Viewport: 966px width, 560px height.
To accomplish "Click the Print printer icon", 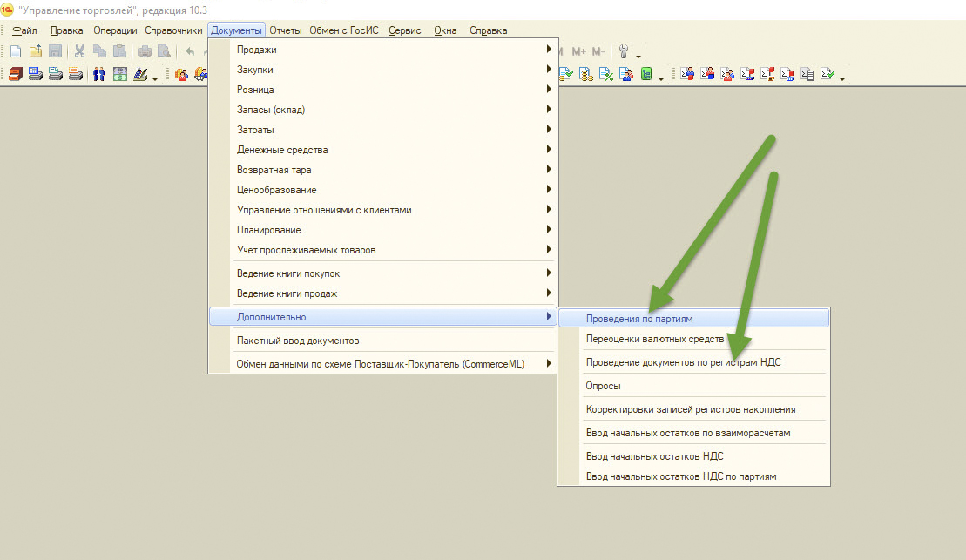I will pos(145,51).
